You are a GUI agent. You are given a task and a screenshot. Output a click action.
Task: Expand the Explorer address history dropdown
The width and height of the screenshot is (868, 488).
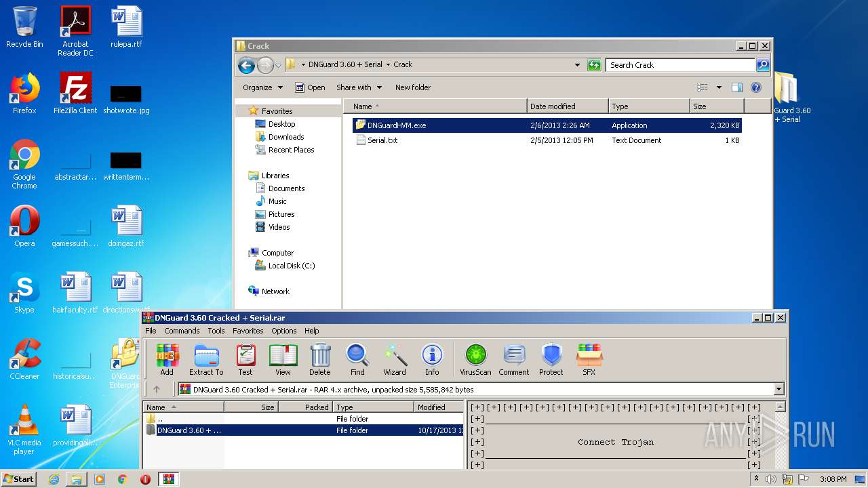coord(577,65)
